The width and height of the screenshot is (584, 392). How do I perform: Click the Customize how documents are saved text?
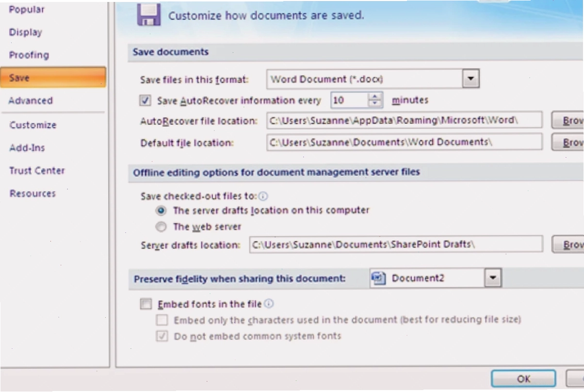tap(266, 16)
